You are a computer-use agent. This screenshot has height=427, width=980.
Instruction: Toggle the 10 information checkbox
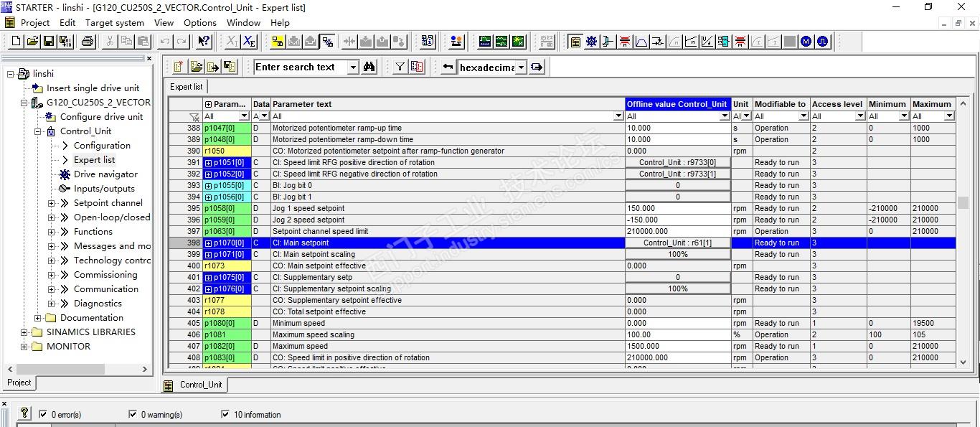click(x=226, y=414)
